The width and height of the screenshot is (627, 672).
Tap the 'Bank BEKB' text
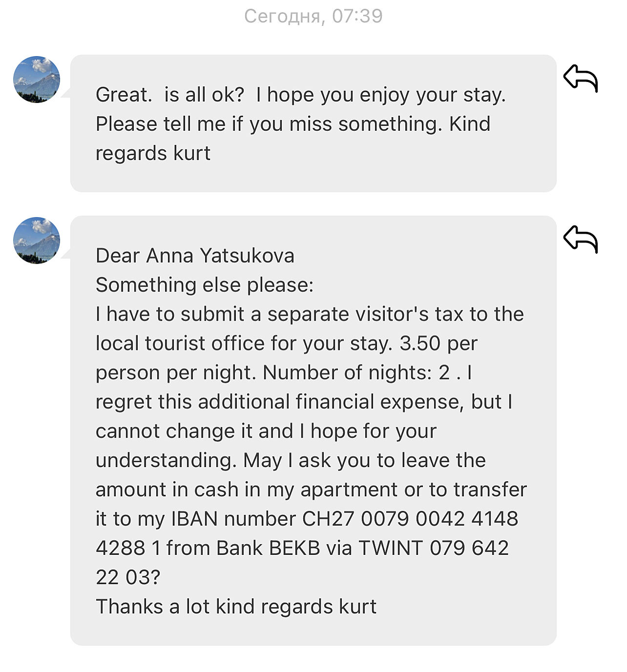point(268,548)
